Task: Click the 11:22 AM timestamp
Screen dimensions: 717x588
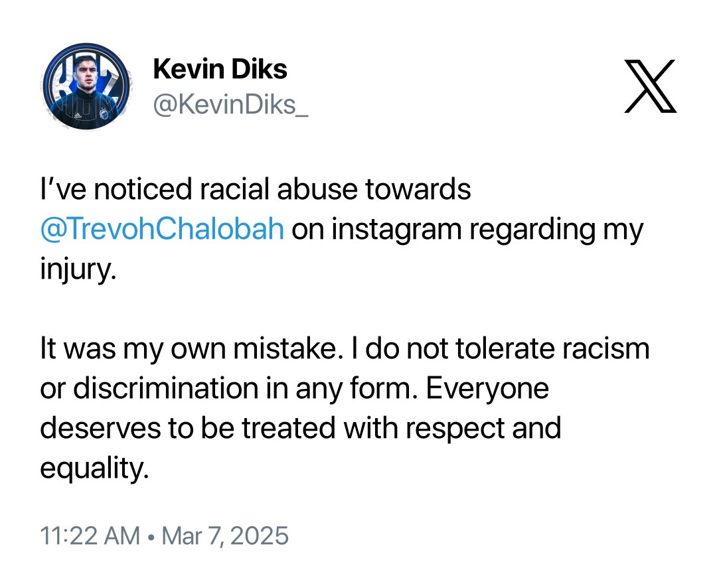Action: 90,536
